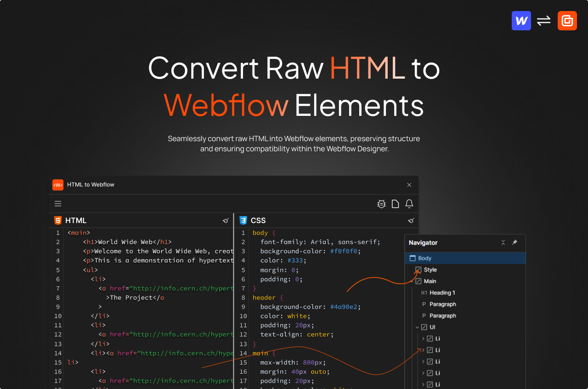Click the 'Welcome to the World Wide Web' line
The image size is (588, 389).
click(x=158, y=251)
